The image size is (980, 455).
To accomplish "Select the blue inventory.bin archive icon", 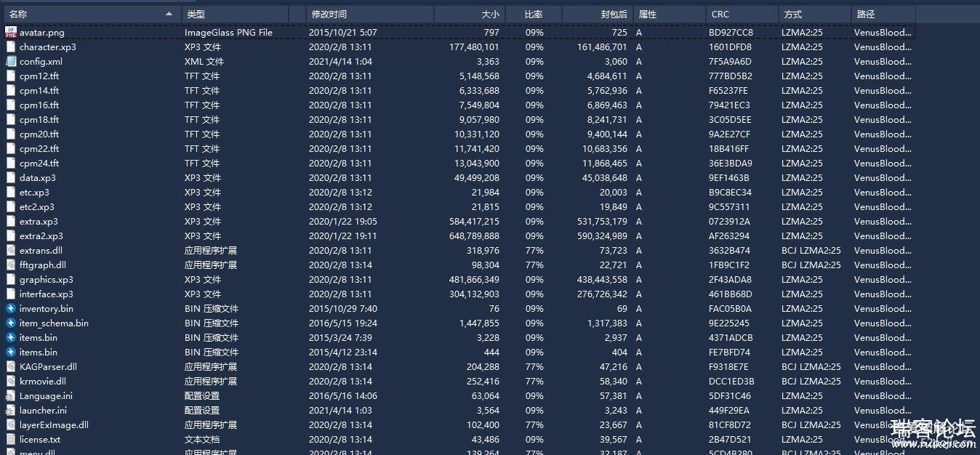I will click(x=11, y=308).
